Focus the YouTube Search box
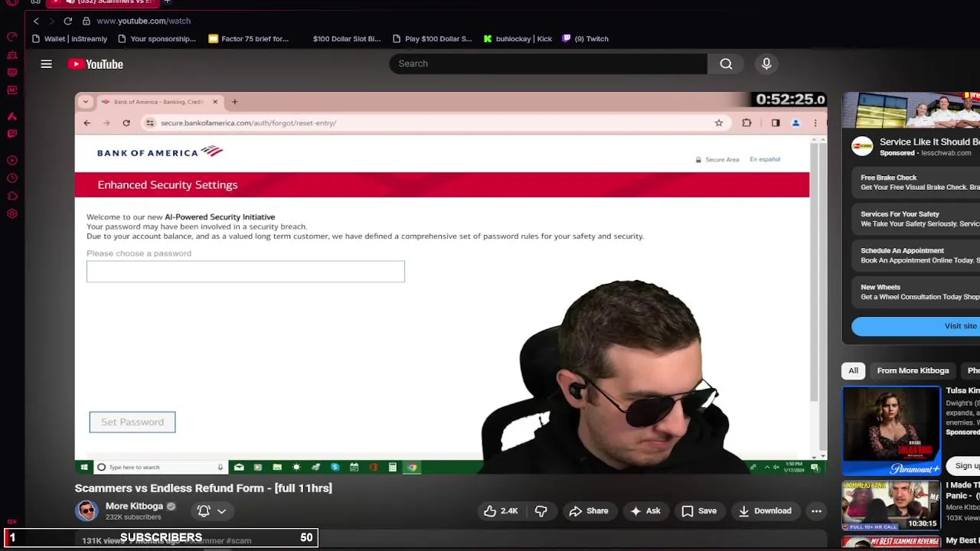Viewport: 980px width, 551px height. pyautogui.click(x=548, y=64)
